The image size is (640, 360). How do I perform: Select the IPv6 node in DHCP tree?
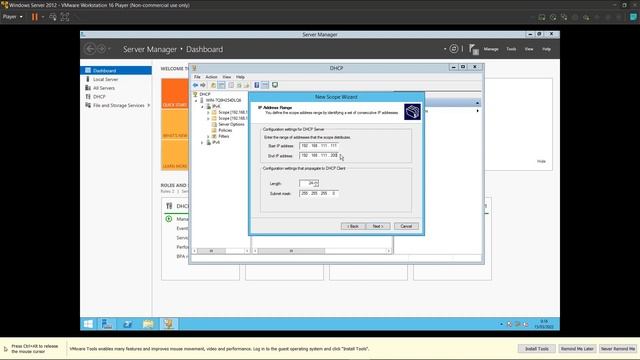pos(216,142)
